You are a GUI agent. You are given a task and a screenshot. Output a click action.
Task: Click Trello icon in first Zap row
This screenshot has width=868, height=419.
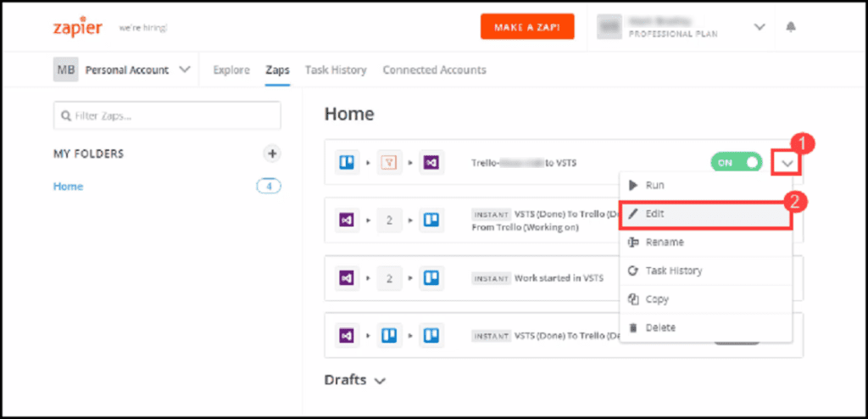(347, 162)
